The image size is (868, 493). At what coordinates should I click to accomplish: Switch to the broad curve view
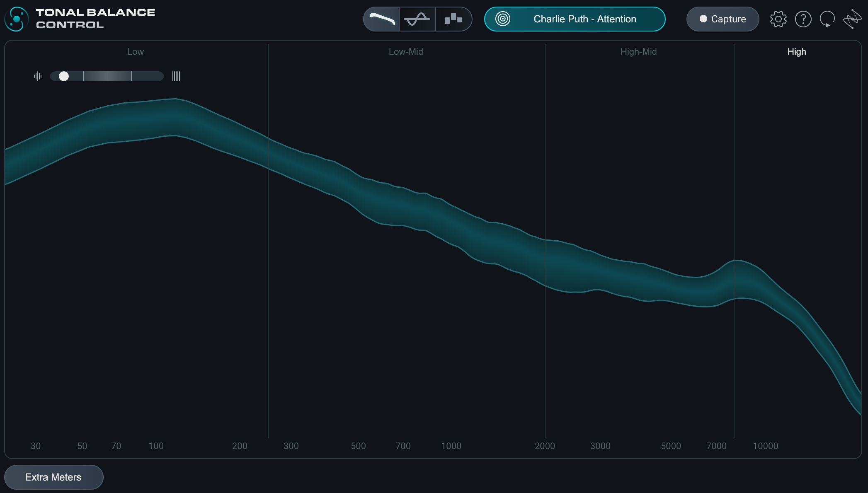coord(382,19)
